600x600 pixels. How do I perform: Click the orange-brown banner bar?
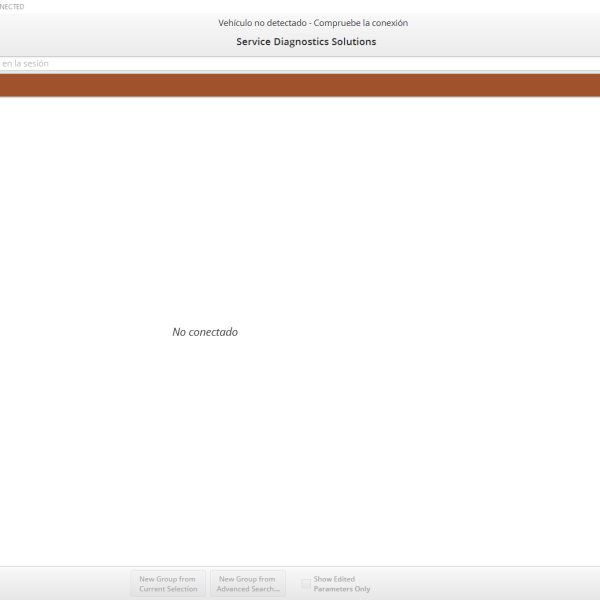300,85
